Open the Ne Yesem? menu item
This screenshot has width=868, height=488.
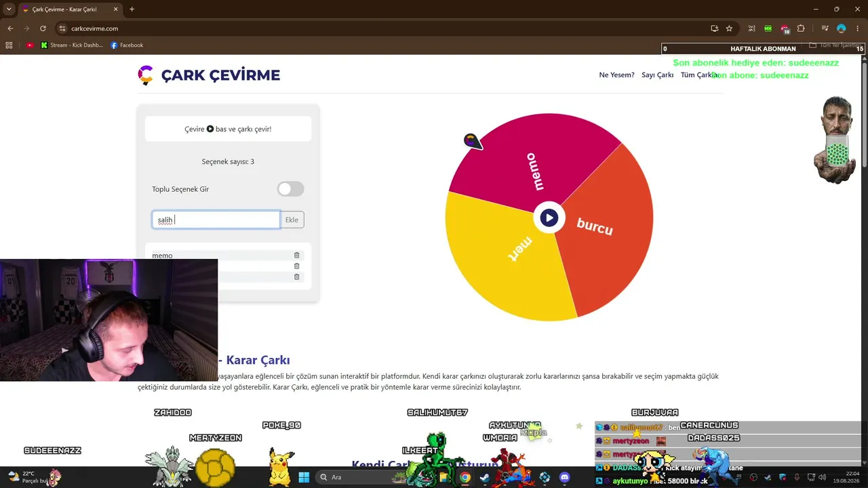616,75
